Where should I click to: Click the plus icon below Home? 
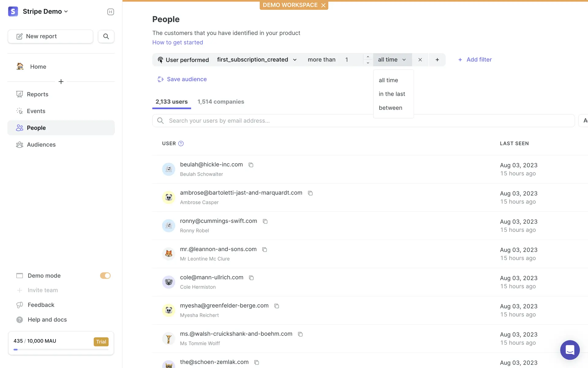61,82
